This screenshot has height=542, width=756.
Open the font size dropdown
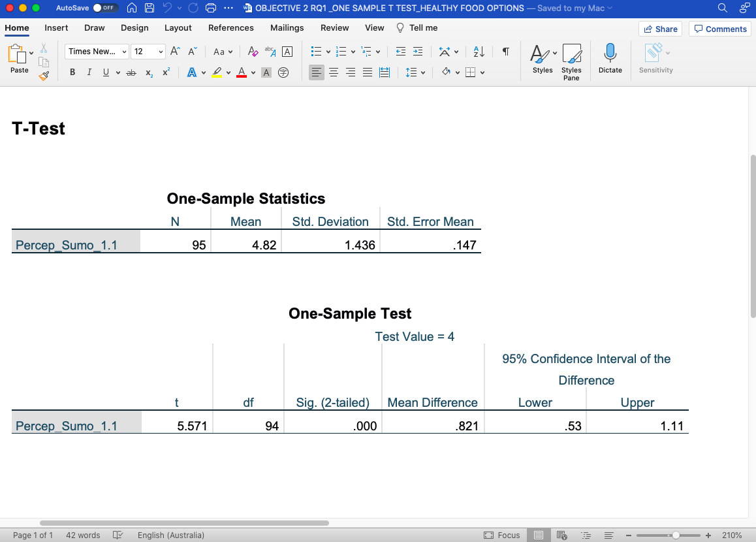click(161, 52)
